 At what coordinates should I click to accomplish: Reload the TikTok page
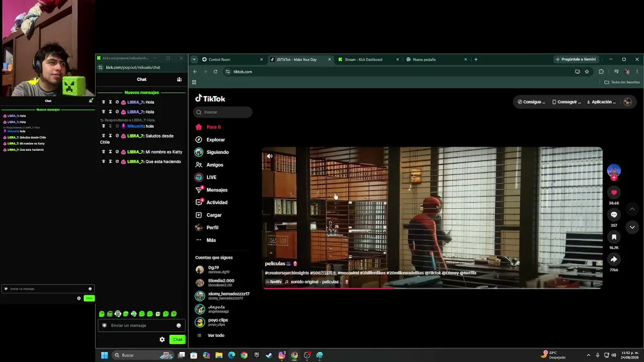(215, 71)
